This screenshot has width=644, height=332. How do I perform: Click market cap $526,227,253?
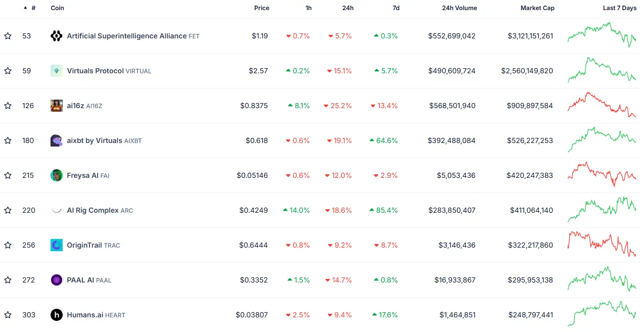530,140
